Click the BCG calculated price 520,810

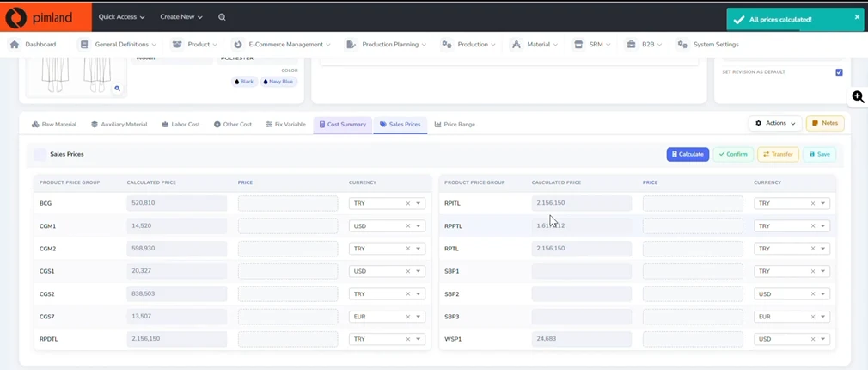[x=176, y=203]
